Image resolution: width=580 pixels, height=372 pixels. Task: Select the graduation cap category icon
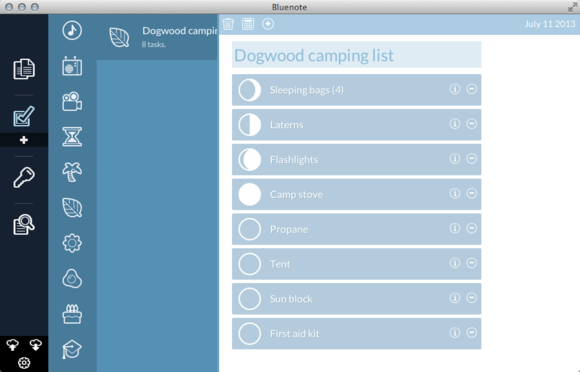point(72,349)
